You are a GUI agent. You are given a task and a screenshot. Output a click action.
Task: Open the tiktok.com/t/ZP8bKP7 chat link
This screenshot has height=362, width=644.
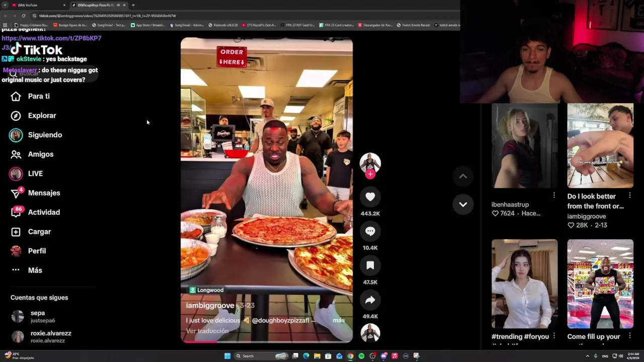pos(51,38)
